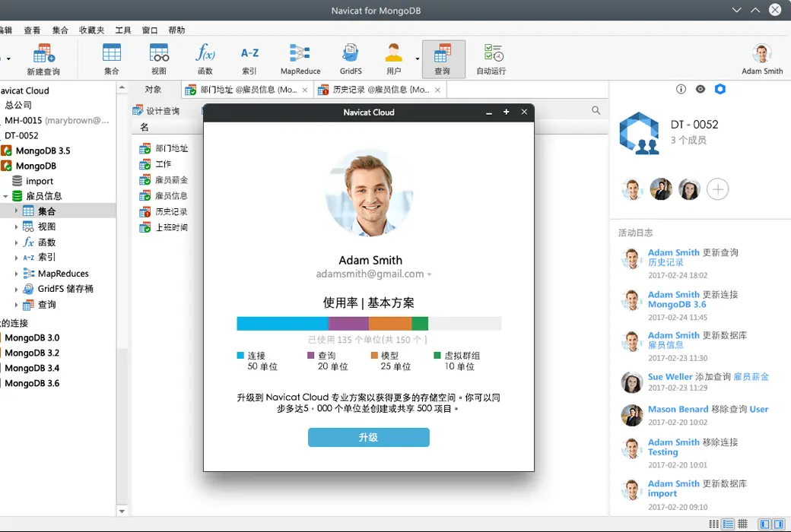Image resolution: width=791 pixels, height=532 pixels.
Task: Open the Function toolbar icon
Action: (x=205, y=59)
